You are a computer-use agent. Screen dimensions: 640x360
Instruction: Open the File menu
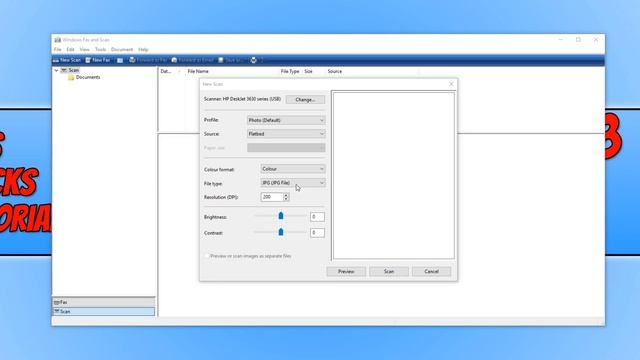tap(58, 49)
